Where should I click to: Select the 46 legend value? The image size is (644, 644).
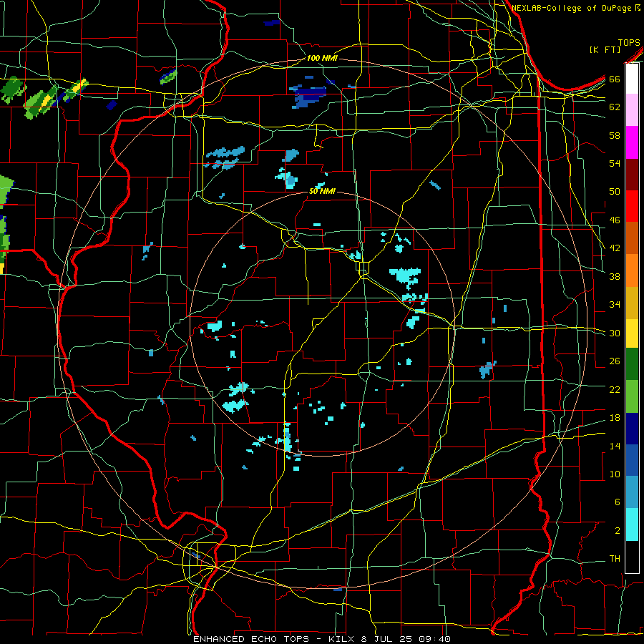[x=615, y=220]
